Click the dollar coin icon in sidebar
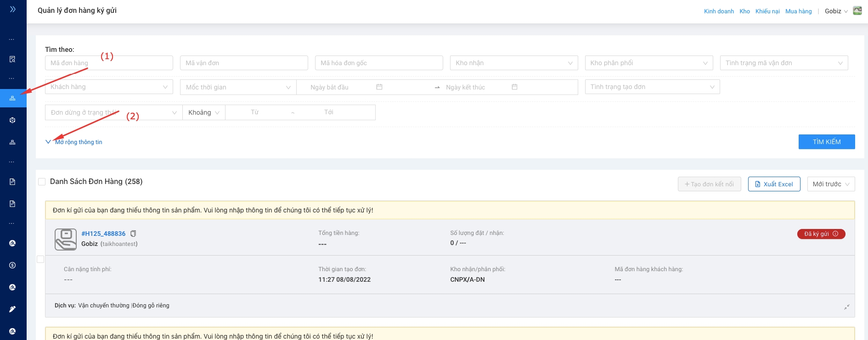 [13, 265]
